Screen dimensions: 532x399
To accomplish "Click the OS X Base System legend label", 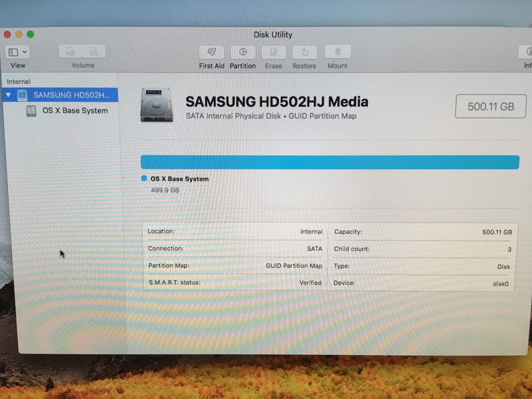I will click(180, 179).
